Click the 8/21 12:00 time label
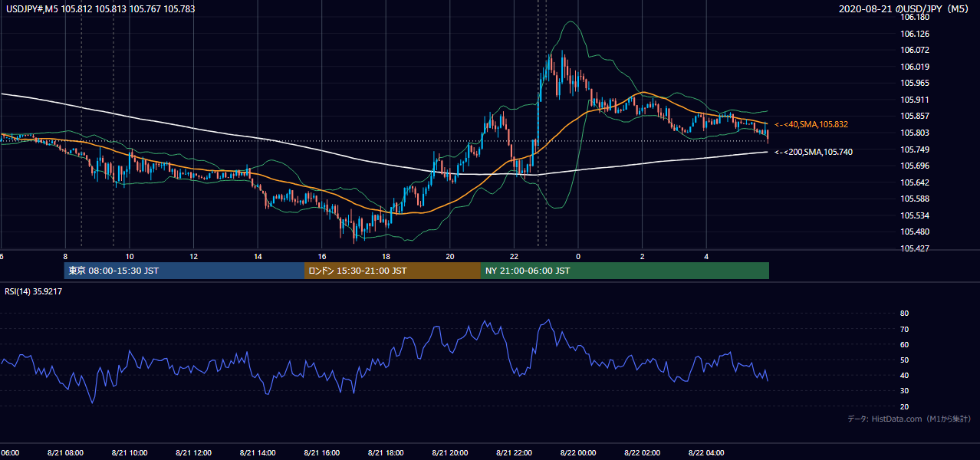Image resolution: width=980 pixels, height=460 pixels. point(193,452)
